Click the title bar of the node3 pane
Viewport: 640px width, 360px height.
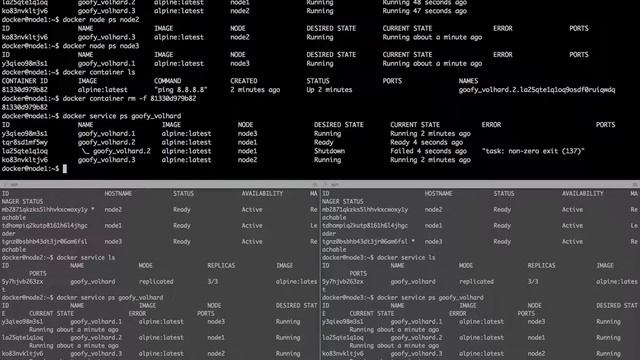[480, 184]
